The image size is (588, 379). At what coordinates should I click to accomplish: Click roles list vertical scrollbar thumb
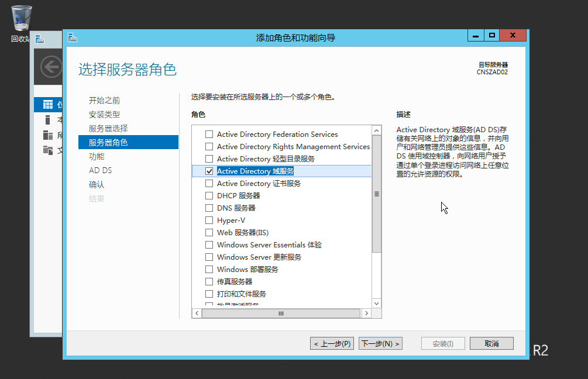[377, 194]
